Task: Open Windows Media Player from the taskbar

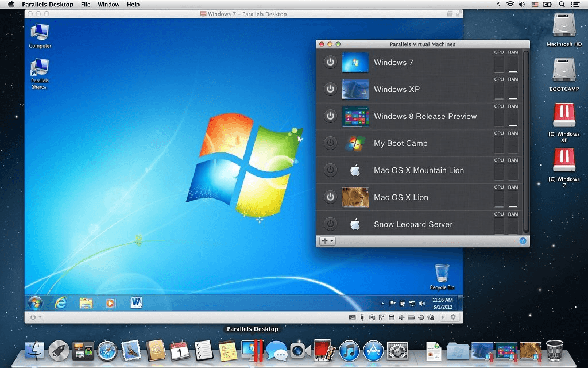Action: pos(111,302)
